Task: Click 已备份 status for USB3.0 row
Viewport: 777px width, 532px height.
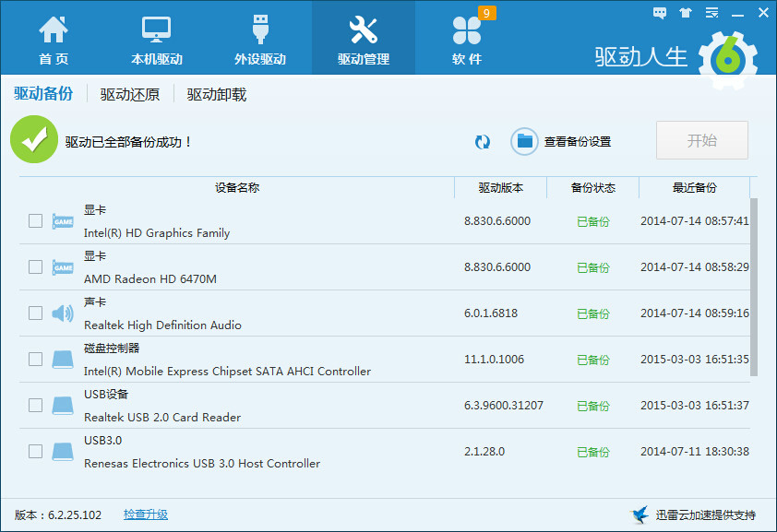Action: tap(592, 452)
